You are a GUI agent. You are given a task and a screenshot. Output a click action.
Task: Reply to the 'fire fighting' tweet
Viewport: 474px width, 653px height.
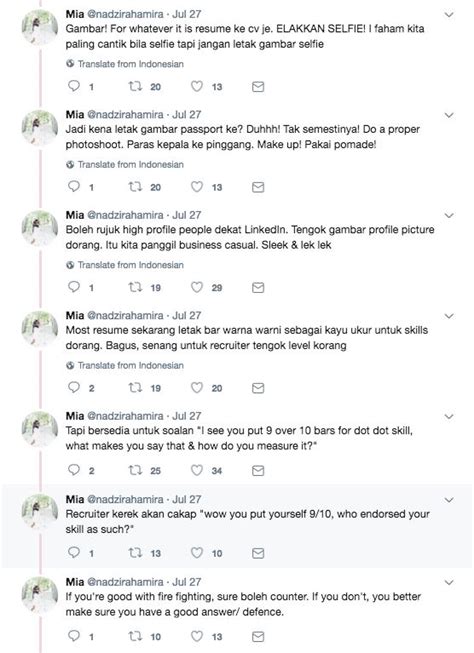[x=74, y=636]
